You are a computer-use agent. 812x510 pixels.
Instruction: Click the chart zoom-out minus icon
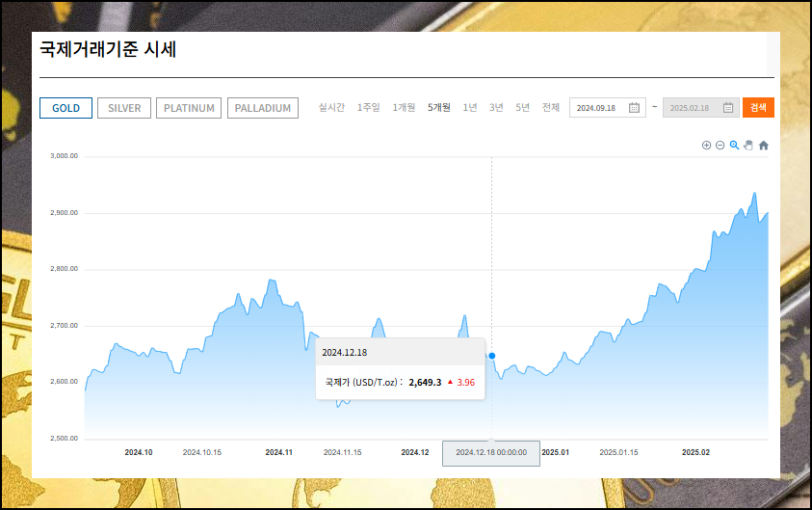click(x=720, y=146)
